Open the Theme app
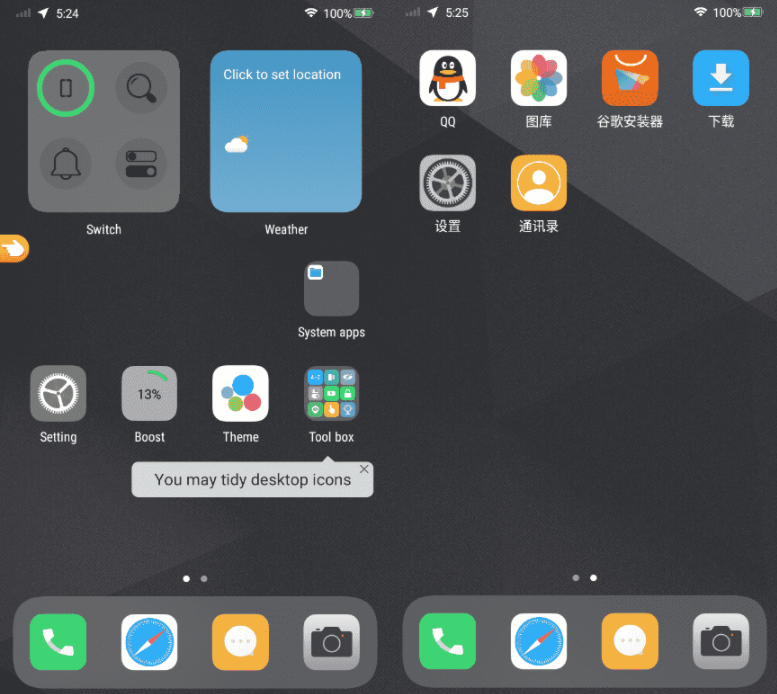 pos(240,393)
